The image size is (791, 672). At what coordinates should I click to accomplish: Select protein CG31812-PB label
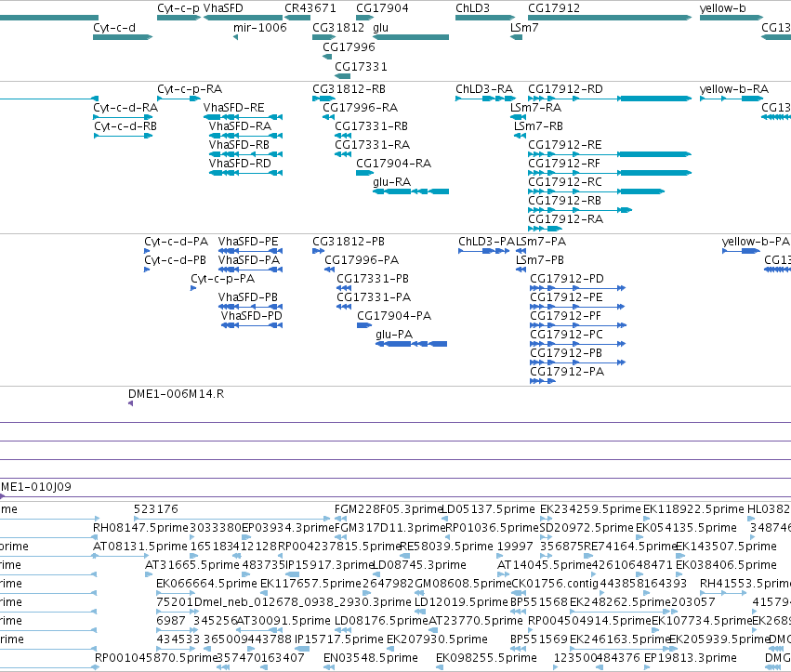(349, 243)
